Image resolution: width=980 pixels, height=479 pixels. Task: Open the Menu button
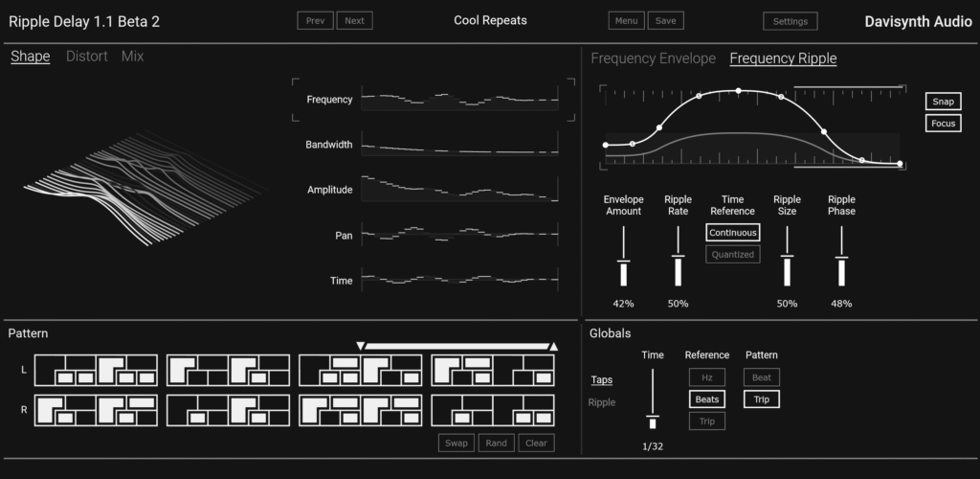tap(626, 20)
